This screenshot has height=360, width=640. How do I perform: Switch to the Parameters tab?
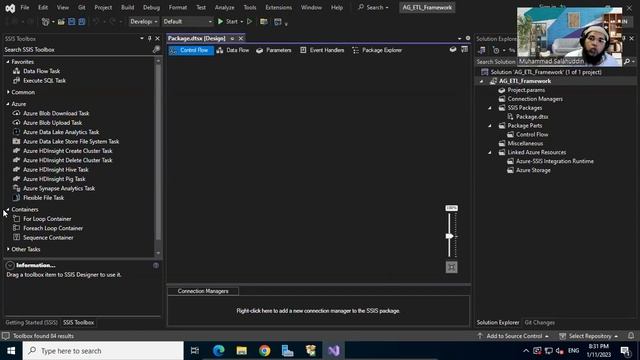pos(273,50)
